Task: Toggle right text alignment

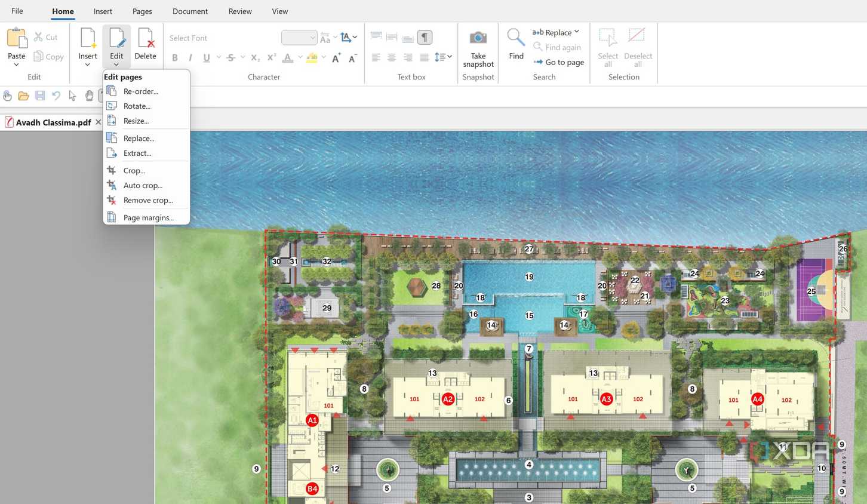Action: (x=408, y=57)
